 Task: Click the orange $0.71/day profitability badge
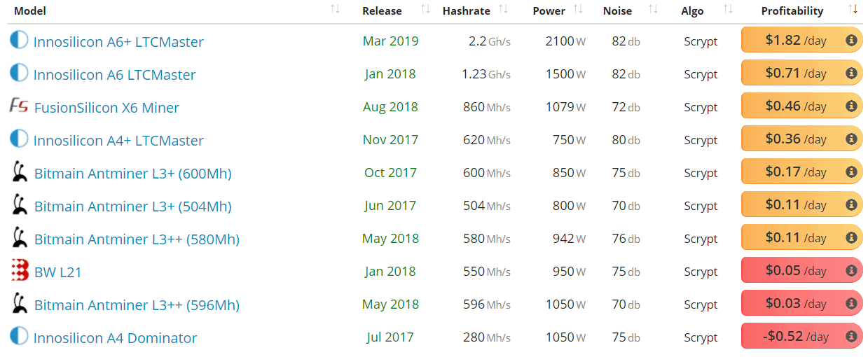point(795,73)
